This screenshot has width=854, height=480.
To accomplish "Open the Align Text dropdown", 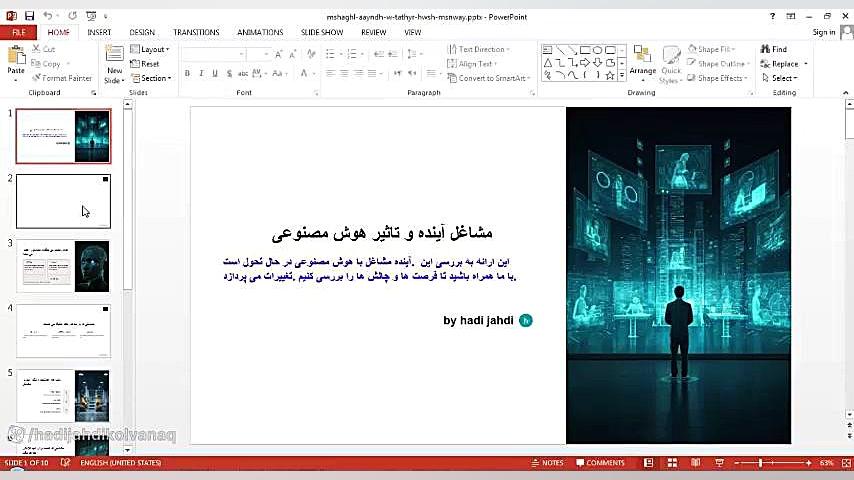I will tap(472, 64).
